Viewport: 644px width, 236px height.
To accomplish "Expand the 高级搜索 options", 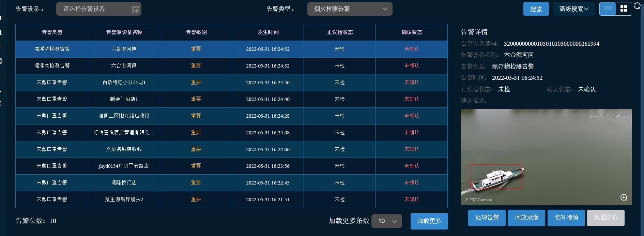I will pos(574,9).
